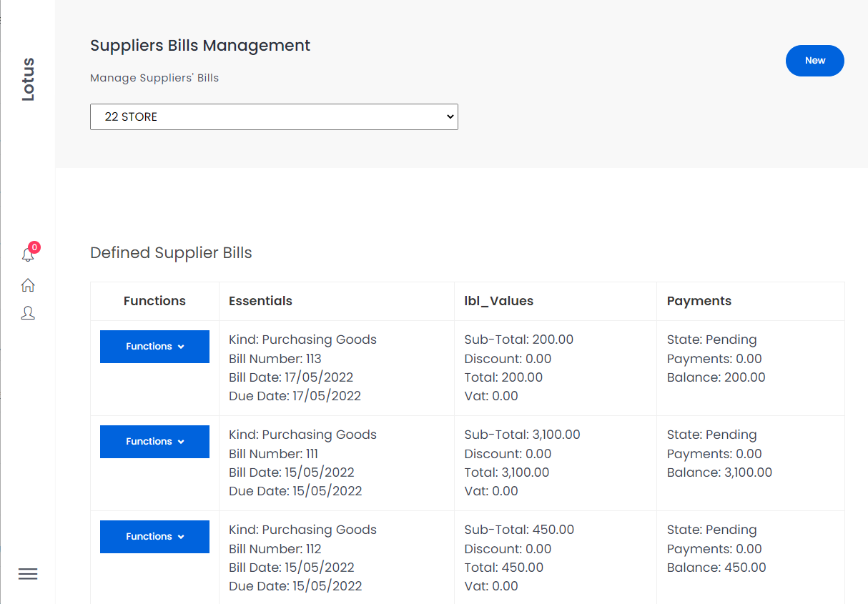The width and height of the screenshot is (868, 604).
Task: Click the Functions column header
Action: tap(154, 301)
